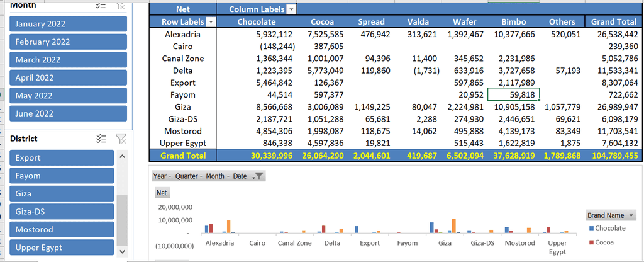Image resolution: width=644 pixels, height=262 pixels.
Task: Open the Row Labels filter dropdown
Action: pyautogui.click(x=210, y=22)
